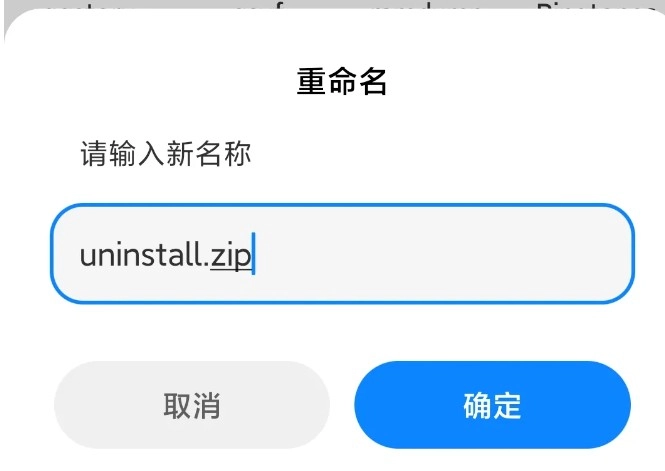Click empty space right of uninstall.zip text

441,254
